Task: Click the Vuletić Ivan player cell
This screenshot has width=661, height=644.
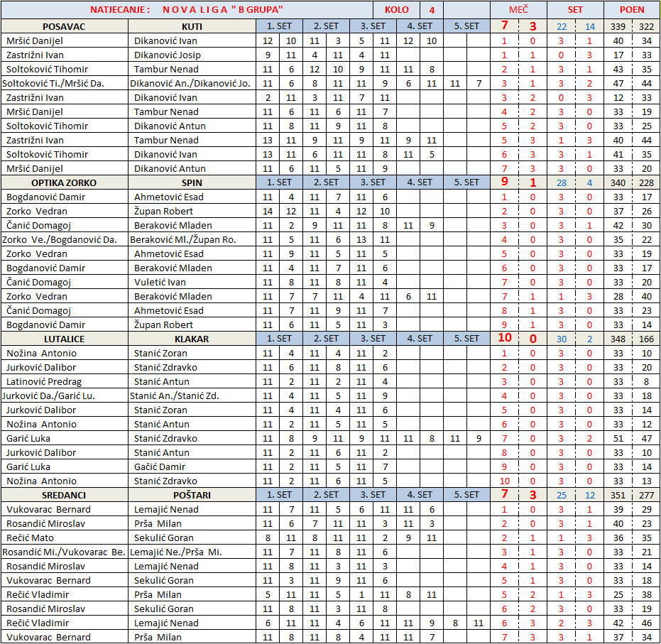Action: 160,282
